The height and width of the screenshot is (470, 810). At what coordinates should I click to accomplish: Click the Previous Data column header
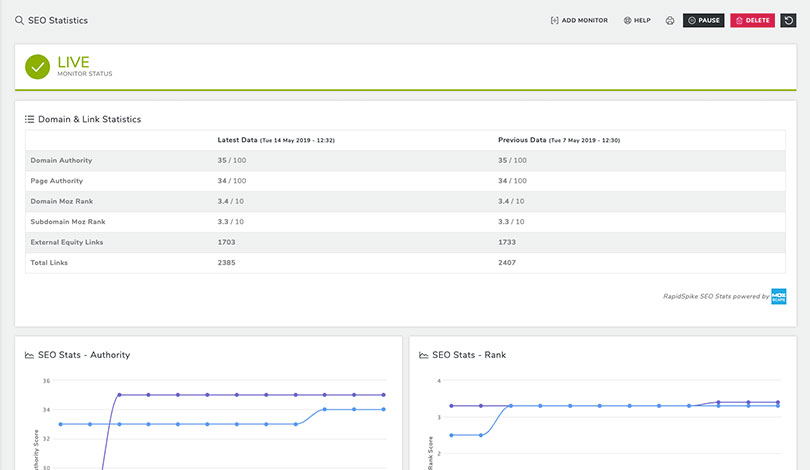tap(559, 140)
